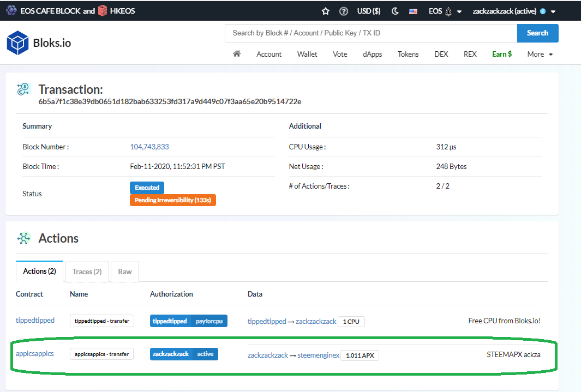Image resolution: width=581 pixels, height=392 pixels.
Task: Open the steemenginex recipient link
Action: coord(318,355)
